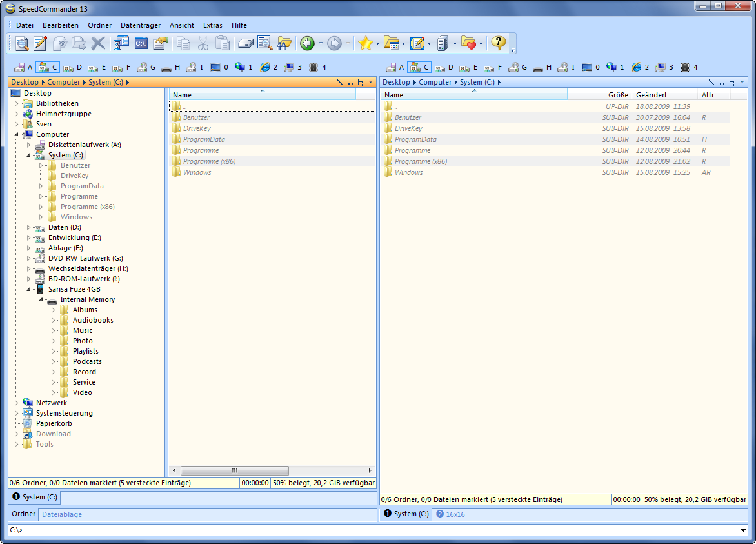756x544 pixels.
Task: Click the horizontal scrollbar of the left panel
Action: click(235, 470)
